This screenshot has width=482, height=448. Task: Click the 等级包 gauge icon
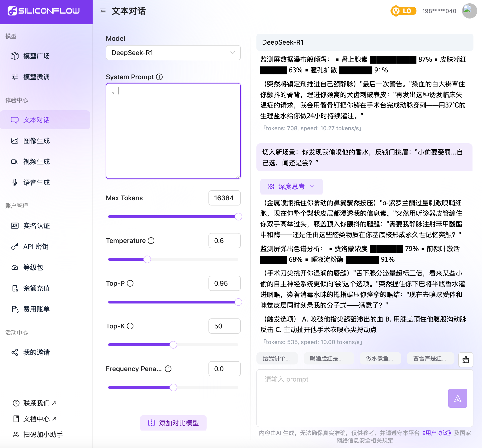pos(15,267)
